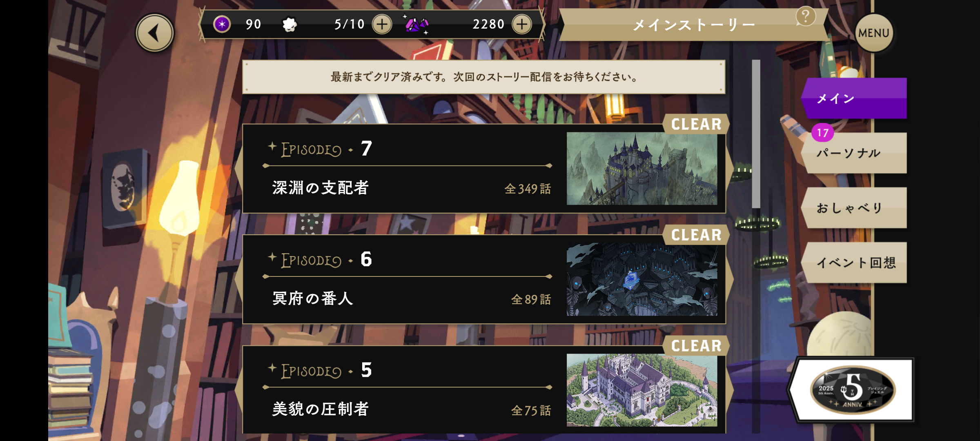The image size is (980, 441).
Task: Tap the white flower stamina icon
Action: point(290,24)
